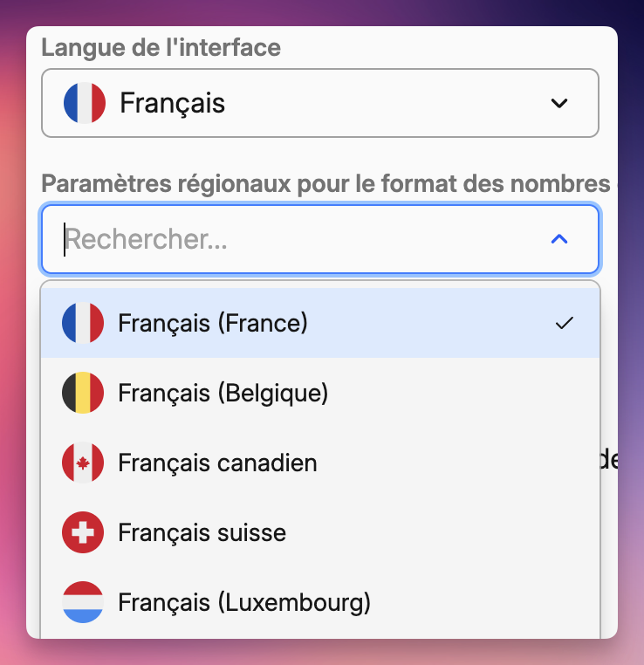The image size is (644, 665).
Task: Collapse regional settings list with up chevron
Action: click(x=559, y=238)
